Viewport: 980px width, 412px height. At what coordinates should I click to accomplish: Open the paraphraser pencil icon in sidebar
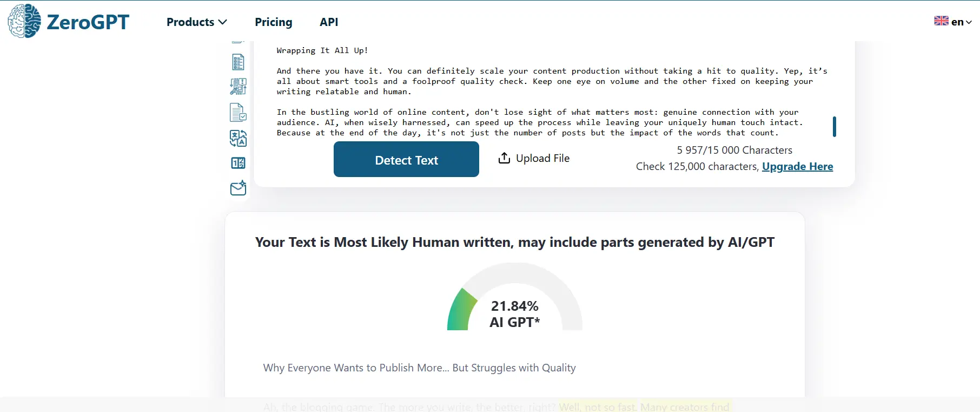238,87
